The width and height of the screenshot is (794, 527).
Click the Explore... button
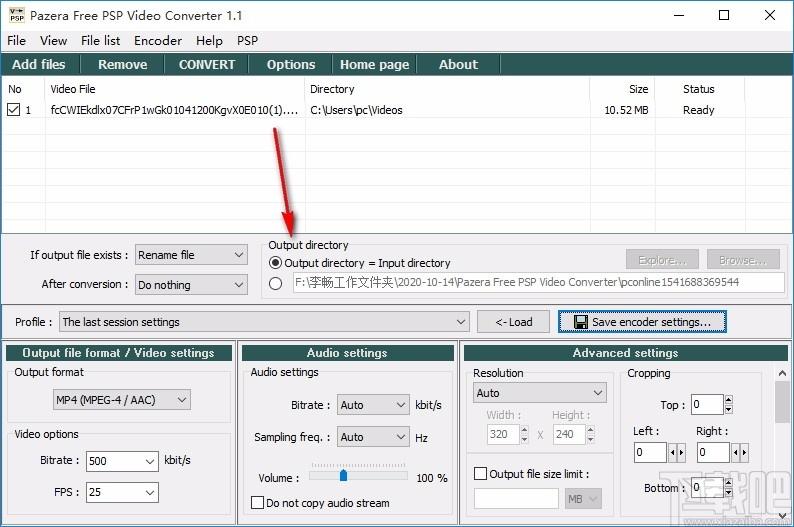tap(662, 260)
